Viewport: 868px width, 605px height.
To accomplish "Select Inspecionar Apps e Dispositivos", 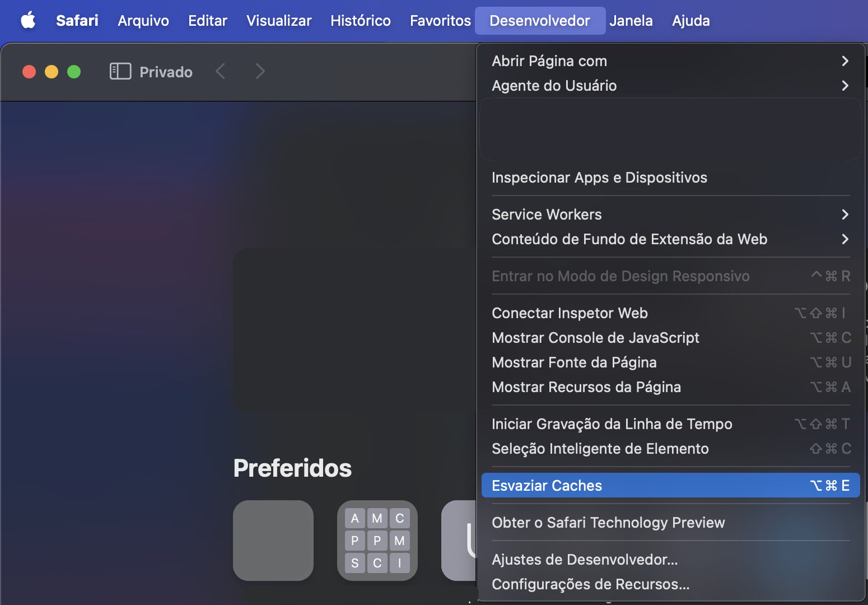I will point(599,178).
